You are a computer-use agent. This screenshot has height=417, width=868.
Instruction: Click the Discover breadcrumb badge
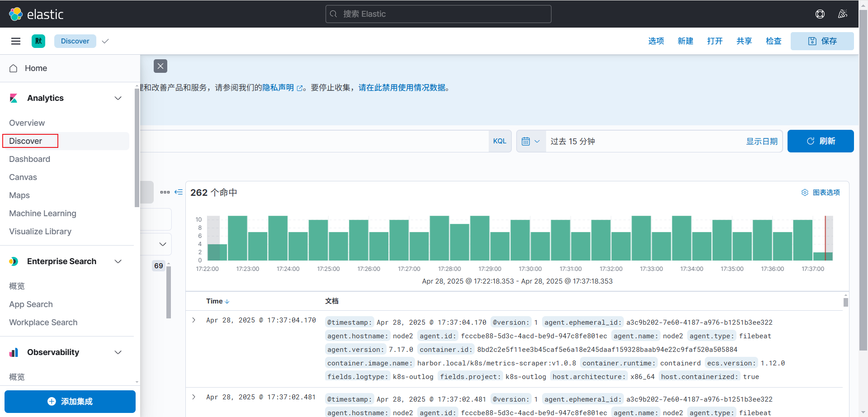pos(75,41)
